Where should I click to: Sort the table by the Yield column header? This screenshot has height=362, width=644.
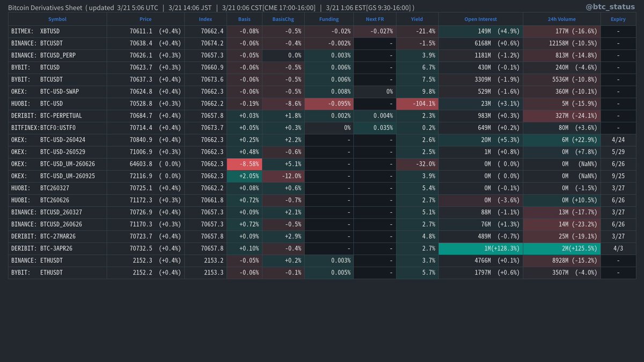click(x=417, y=19)
